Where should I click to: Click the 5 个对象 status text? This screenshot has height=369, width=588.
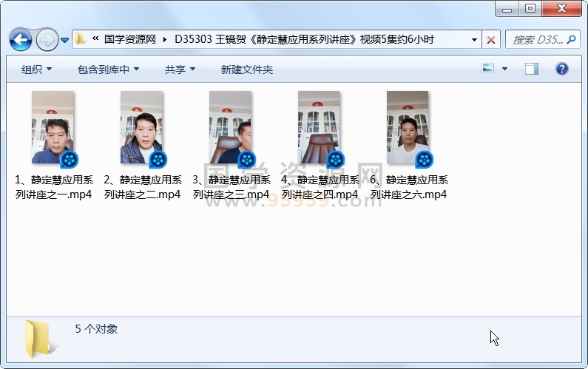pos(96,329)
